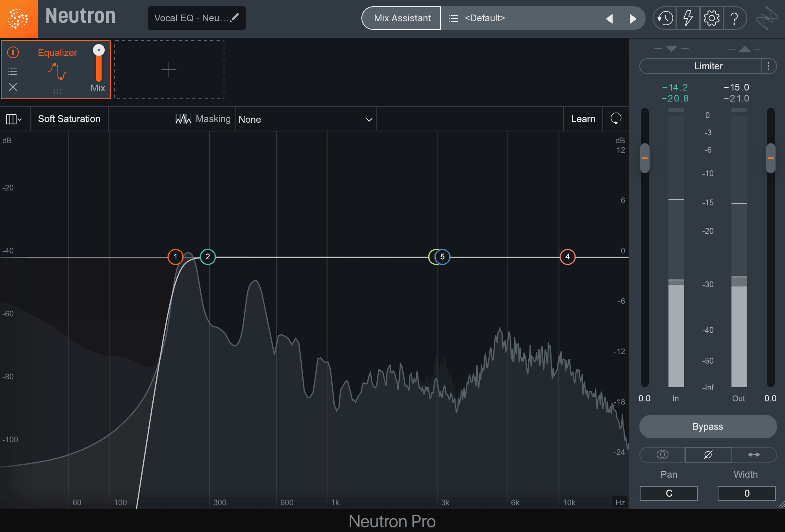Click the Learn button
Image resolution: width=785 pixels, height=532 pixels.
click(583, 119)
